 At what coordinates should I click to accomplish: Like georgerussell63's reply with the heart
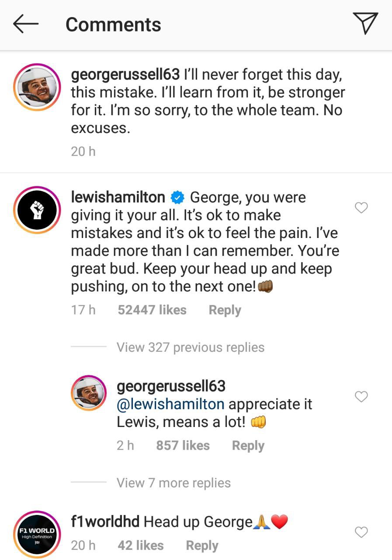click(x=361, y=397)
